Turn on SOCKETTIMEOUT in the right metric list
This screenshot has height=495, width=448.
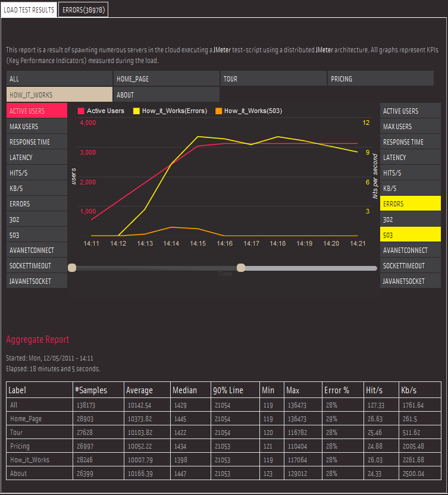(x=410, y=266)
